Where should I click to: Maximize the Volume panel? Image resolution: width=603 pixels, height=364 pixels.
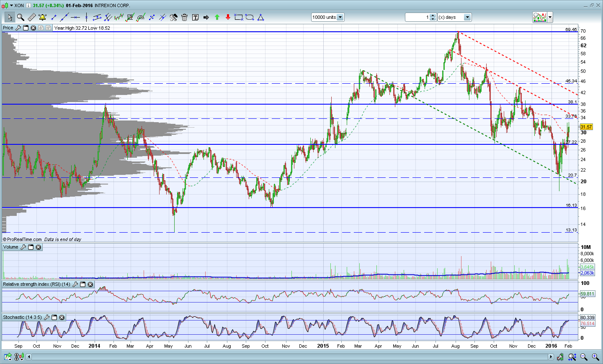click(31, 247)
